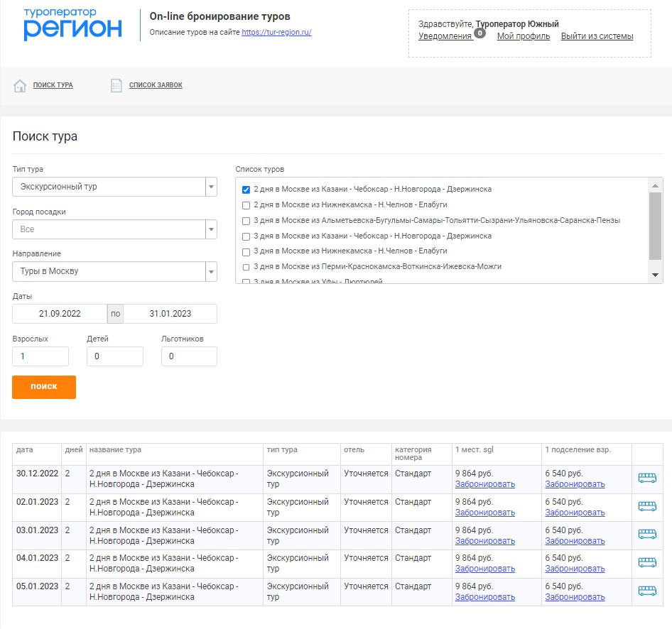
Task: Click the bus icon for 30.12.2022 tour
Action: tap(646, 478)
